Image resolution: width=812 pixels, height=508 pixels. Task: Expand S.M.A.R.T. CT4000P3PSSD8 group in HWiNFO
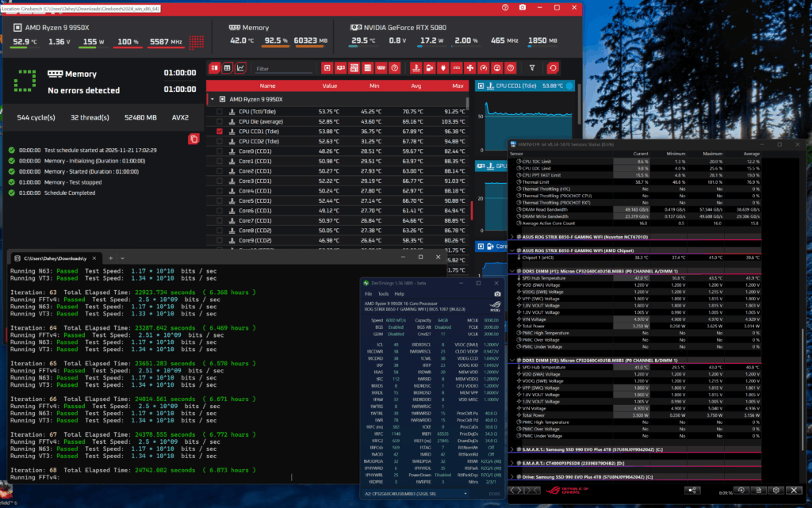pyautogui.click(x=512, y=464)
